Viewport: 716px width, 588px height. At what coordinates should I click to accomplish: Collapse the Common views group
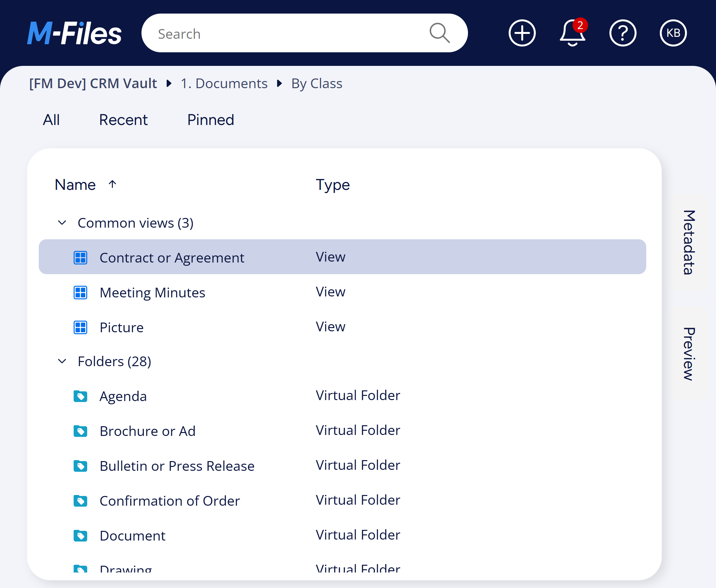(62, 223)
